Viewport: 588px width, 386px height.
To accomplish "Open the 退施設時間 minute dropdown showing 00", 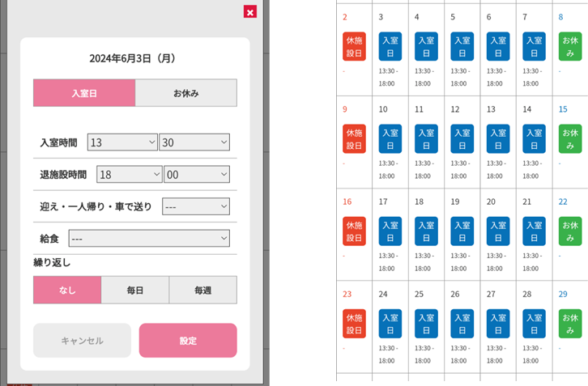I will 197,174.
